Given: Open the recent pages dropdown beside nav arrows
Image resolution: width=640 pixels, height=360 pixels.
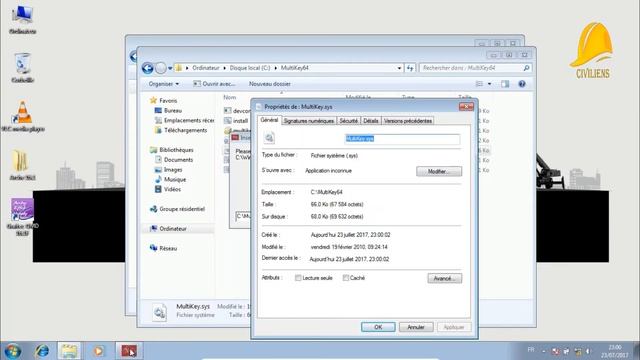Looking at the screenshot, I should pos(170,68).
